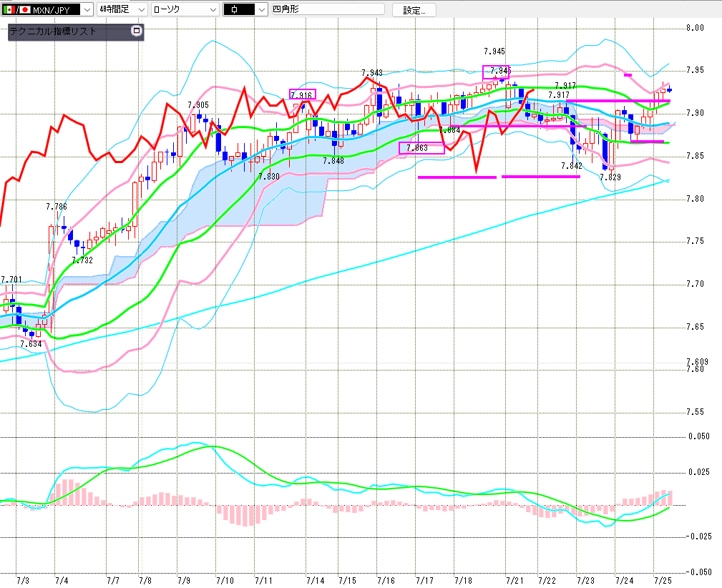This screenshot has height=588, width=722.
Task: Click the 7.732 price label
Action: point(82,260)
